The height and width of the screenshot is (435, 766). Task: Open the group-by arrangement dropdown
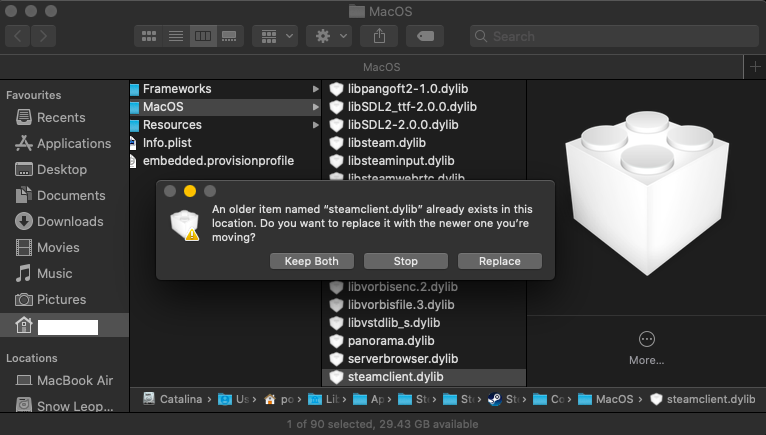(x=276, y=36)
